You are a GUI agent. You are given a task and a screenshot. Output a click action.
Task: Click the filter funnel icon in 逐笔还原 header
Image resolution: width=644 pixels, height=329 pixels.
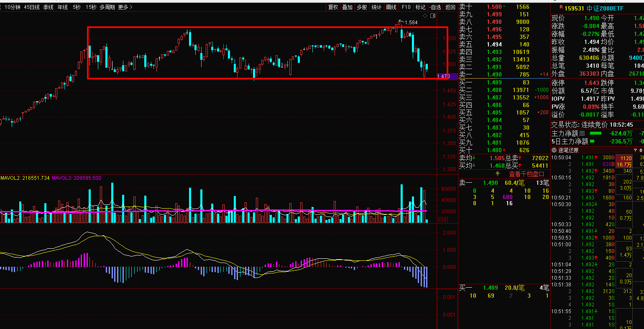pos(635,150)
